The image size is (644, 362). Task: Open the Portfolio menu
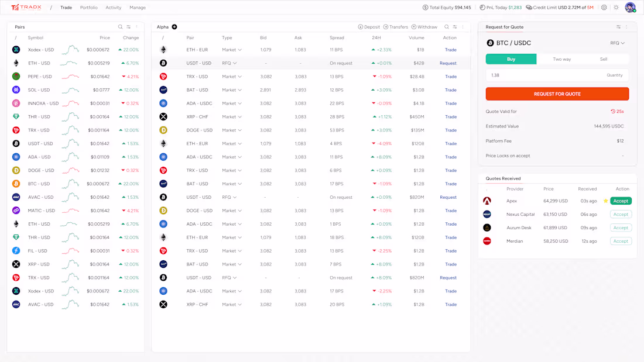coord(89,8)
